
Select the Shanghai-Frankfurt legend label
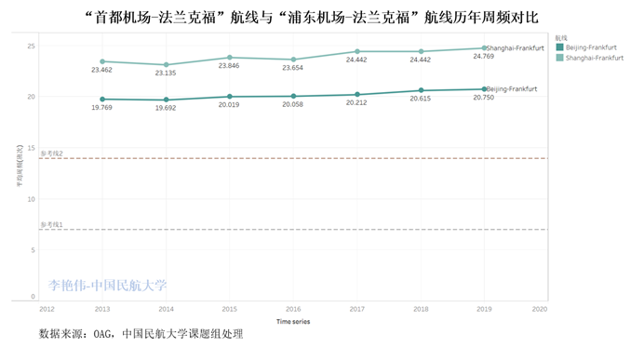click(x=595, y=58)
